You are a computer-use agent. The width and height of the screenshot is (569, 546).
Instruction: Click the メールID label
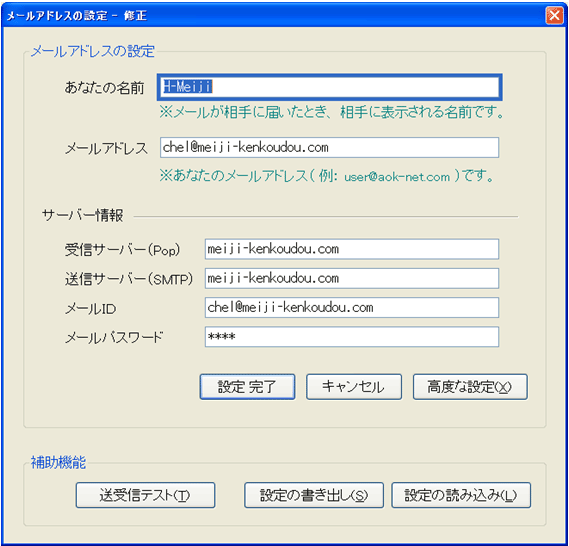[x=91, y=309]
